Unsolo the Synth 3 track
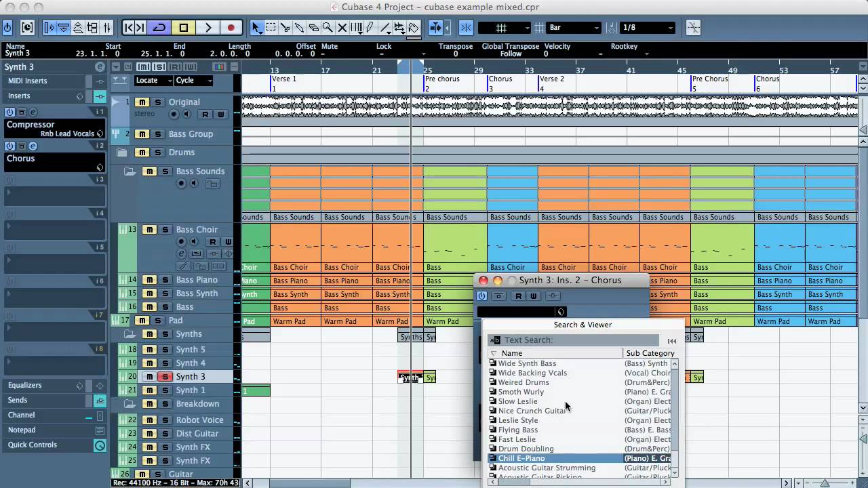This screenshot has height=488, width=868. pyautogui.click(x=164, y=377)
